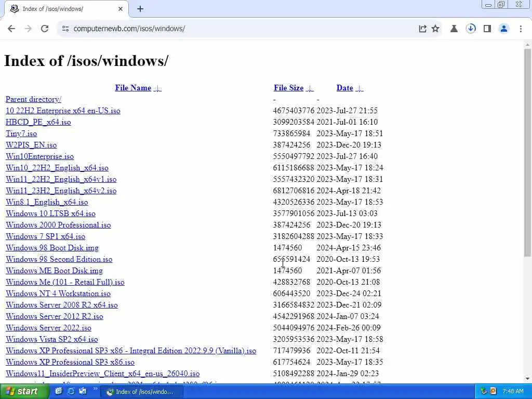This screenshot has height=399, width=532.
Task: Open Windows 10 LTSB x64.iso link
Action: coord(50,214)
